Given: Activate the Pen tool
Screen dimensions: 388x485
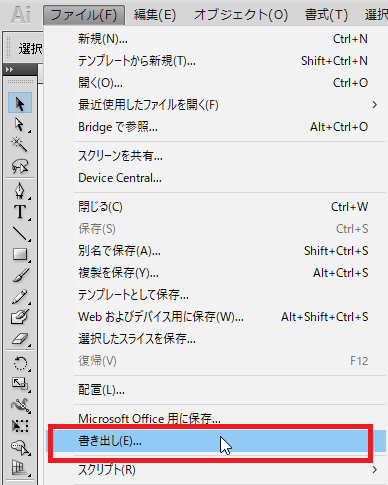Looking at the screenshot, I should click(20, 191).
